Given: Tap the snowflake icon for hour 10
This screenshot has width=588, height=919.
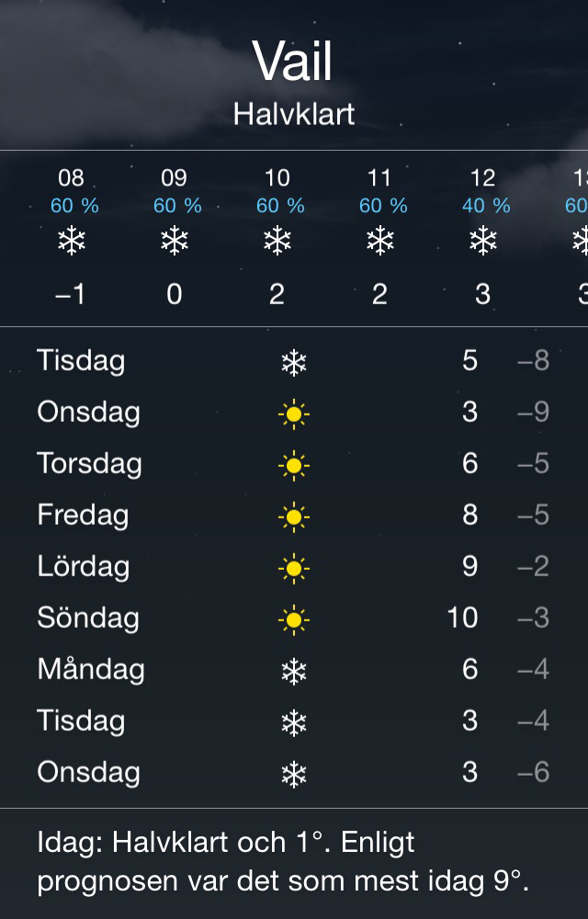Looking at the screenshot, I should pos(277,241).
